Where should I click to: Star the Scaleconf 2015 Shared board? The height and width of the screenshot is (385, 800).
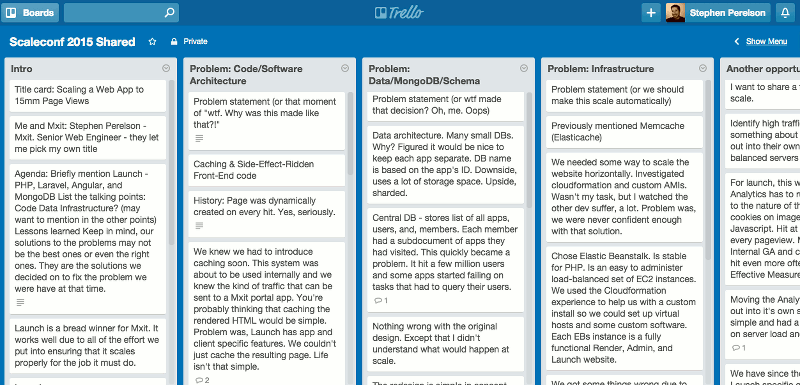point(152,42)
